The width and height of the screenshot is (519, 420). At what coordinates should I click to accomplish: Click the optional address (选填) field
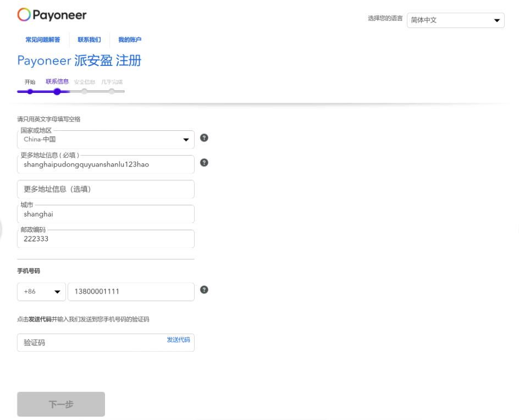106,189
